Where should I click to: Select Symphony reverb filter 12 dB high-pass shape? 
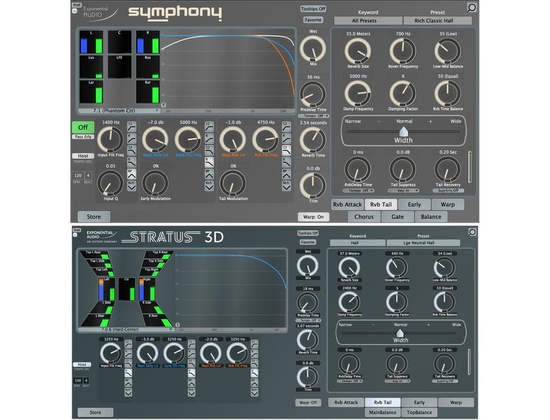point(287,127)
